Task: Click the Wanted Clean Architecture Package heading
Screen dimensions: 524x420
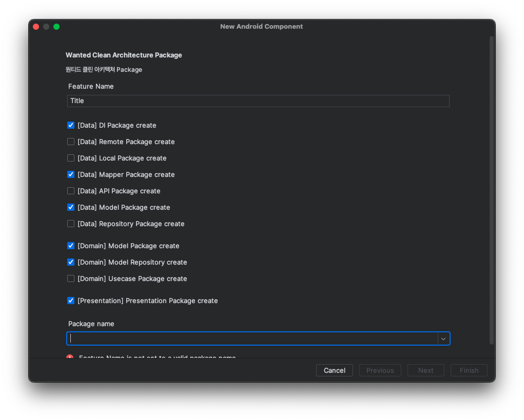Action: [124, 55]
